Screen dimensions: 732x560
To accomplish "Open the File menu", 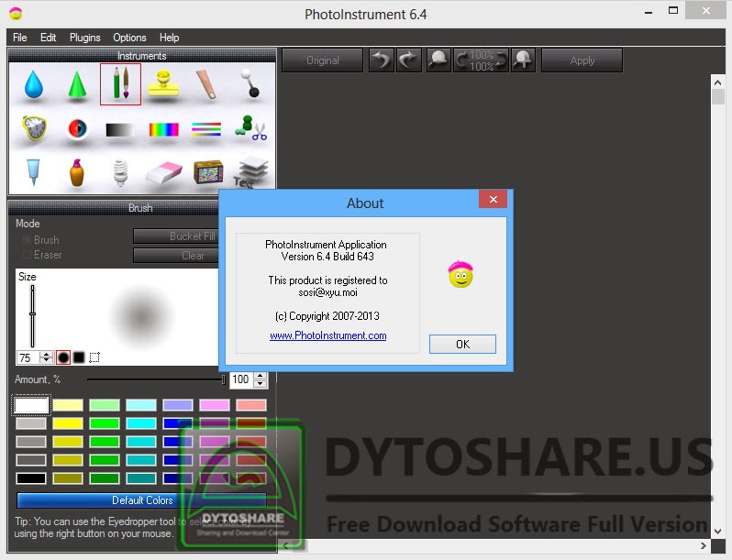I will pos(19,38).
